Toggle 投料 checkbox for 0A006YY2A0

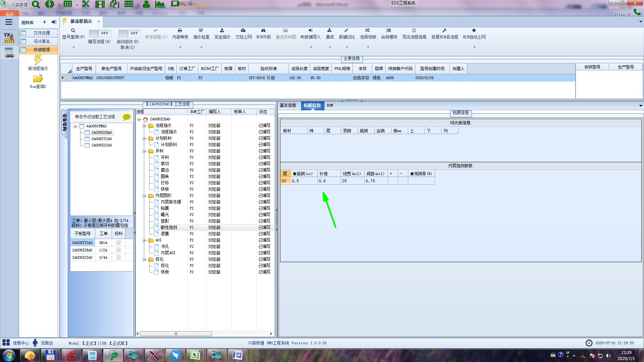(118, 243)
